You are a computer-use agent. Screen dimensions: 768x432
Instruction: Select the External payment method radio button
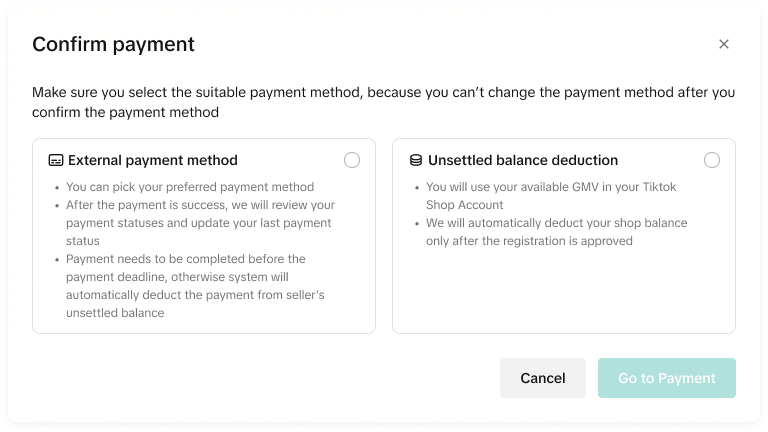352,160
